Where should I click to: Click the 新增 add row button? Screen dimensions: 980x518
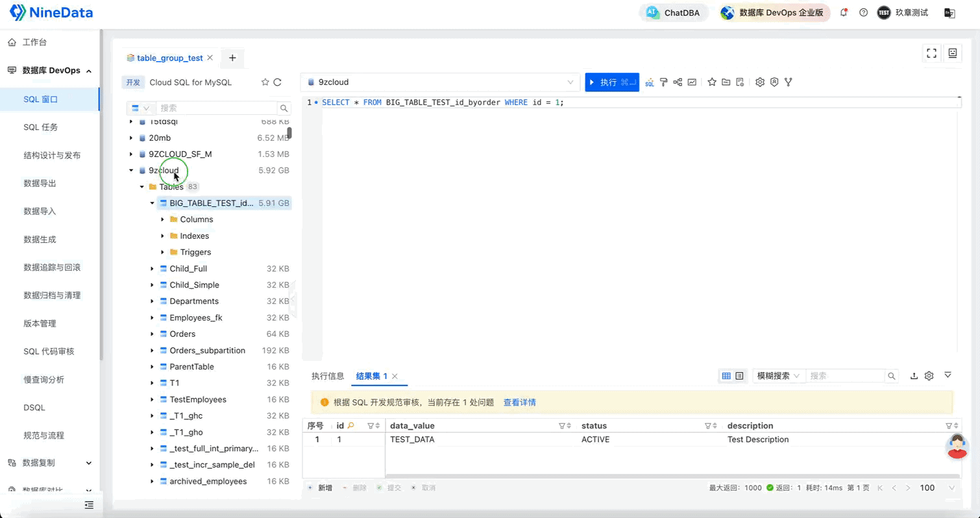[x=320, y=487]
